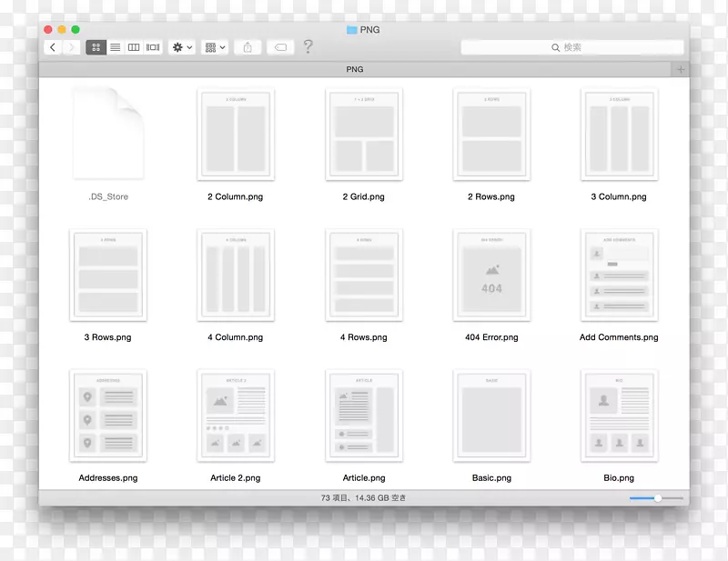Add a new tab with plus button
Screen dimensions: 728x561
point(681,69)
